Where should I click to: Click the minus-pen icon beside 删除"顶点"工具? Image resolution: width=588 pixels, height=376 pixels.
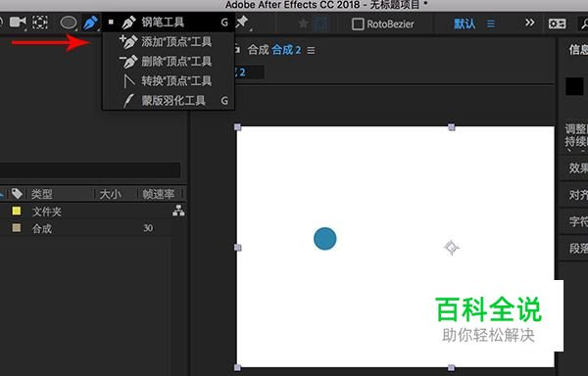tap(128, 61)
